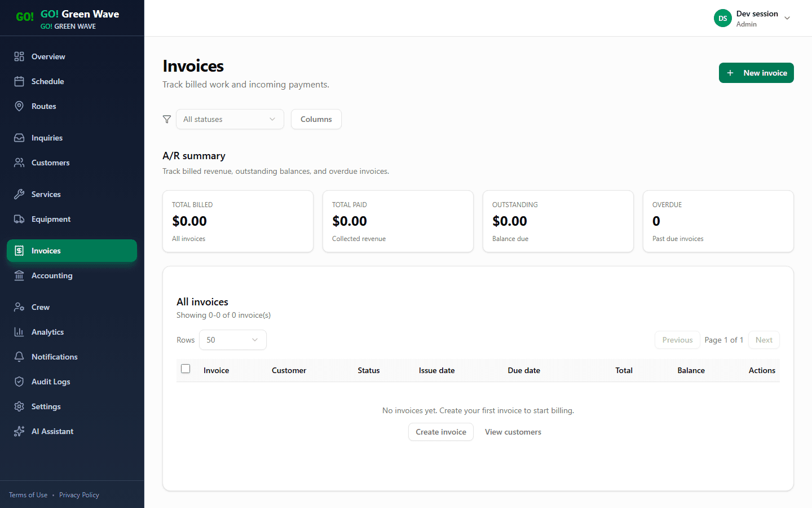The height and width of the screenshot is (508, 812).
Task: Open the Privacy Policy link
Action: click(x=79, y=494)
